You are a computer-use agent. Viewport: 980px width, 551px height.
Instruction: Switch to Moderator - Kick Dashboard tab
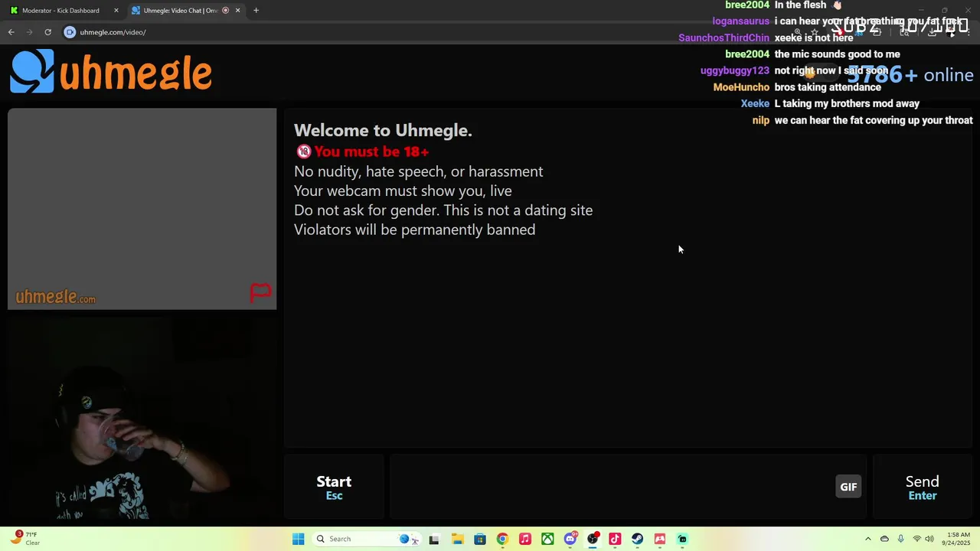(61, 11)
